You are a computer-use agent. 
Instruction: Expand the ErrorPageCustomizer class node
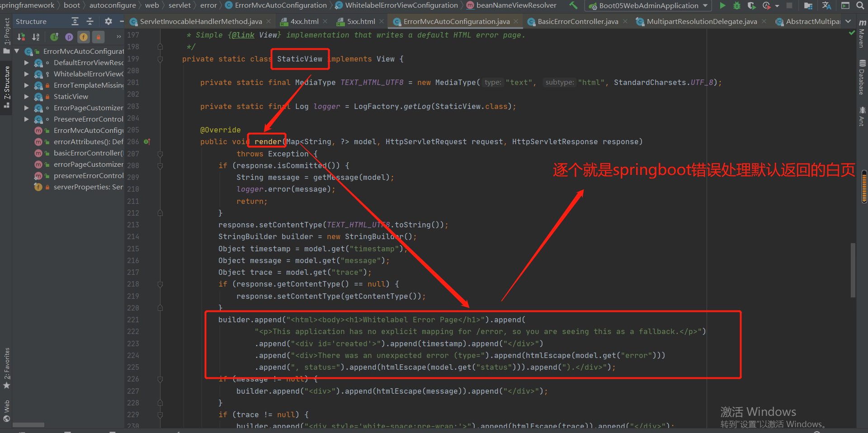coord(26,108)
